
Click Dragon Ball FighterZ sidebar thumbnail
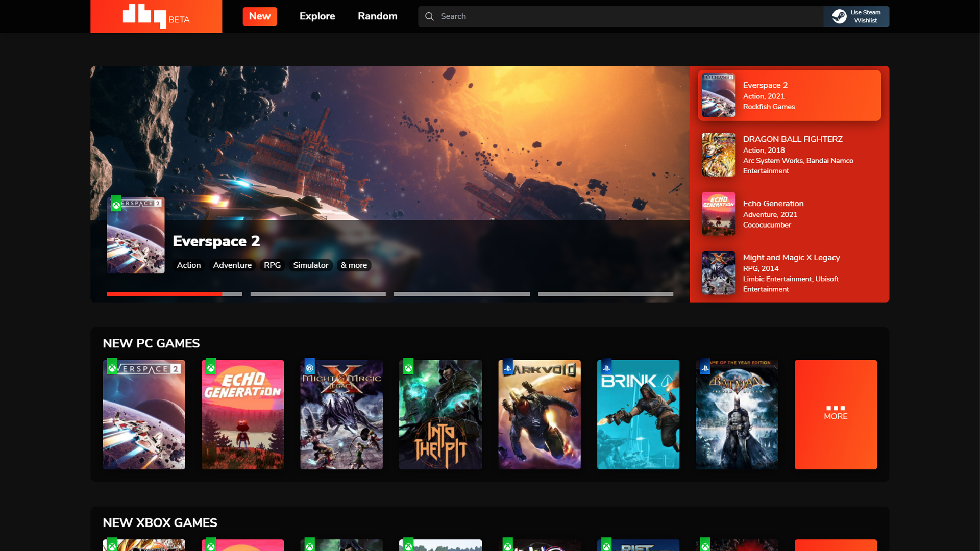pyautogui.click(x=718, y=155)
